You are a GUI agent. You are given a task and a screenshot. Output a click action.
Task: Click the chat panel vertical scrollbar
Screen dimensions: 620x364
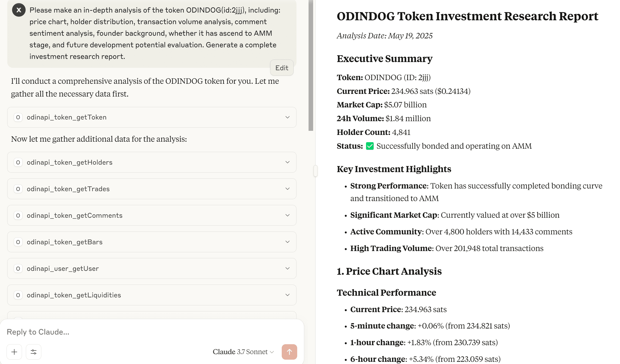tap(311, 66)
